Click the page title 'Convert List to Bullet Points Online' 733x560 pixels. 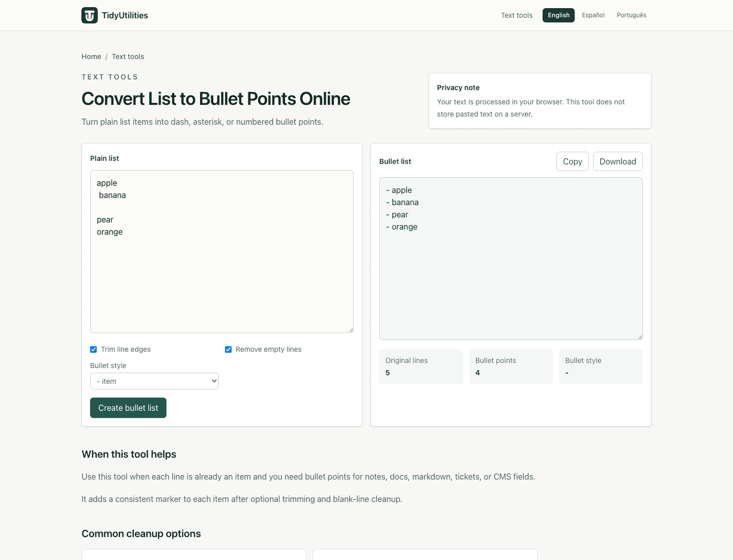pyautogui.click(x=216, y=99)
